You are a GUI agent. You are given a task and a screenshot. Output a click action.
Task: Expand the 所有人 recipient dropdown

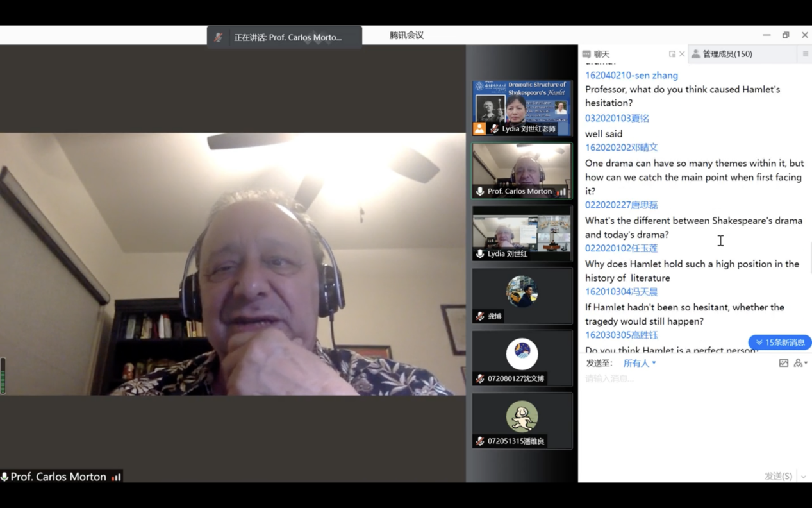(x=640, y=363)
